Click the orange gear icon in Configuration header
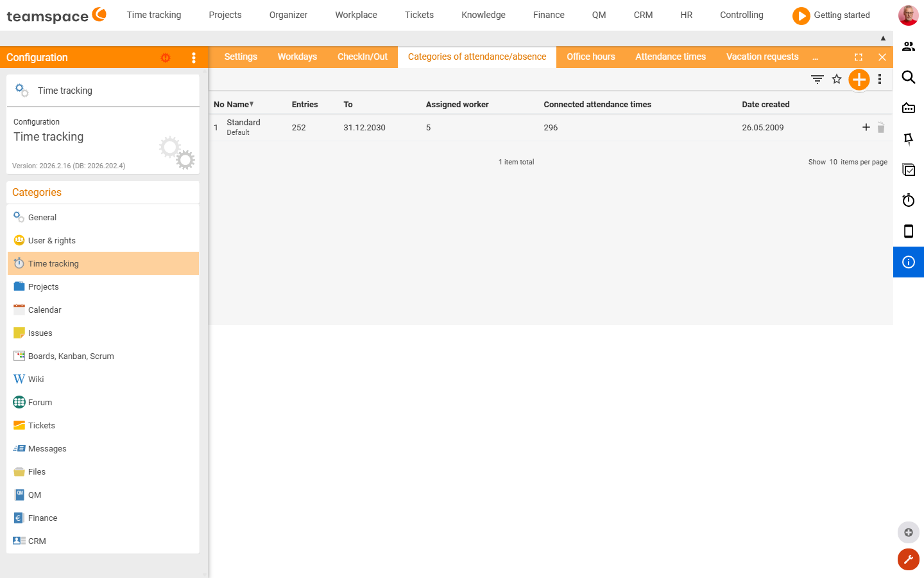This screenshot has height=578, width=924. (166, 58)
